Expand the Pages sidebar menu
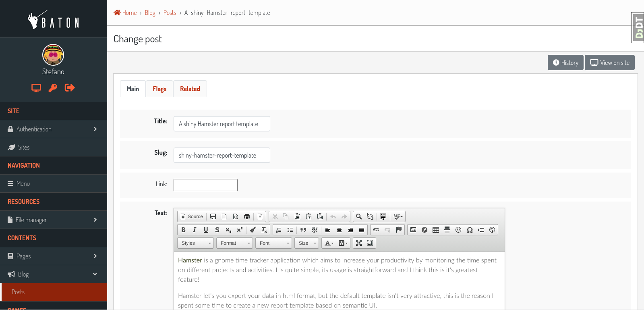The image size is (644, 310). (54, 256)
